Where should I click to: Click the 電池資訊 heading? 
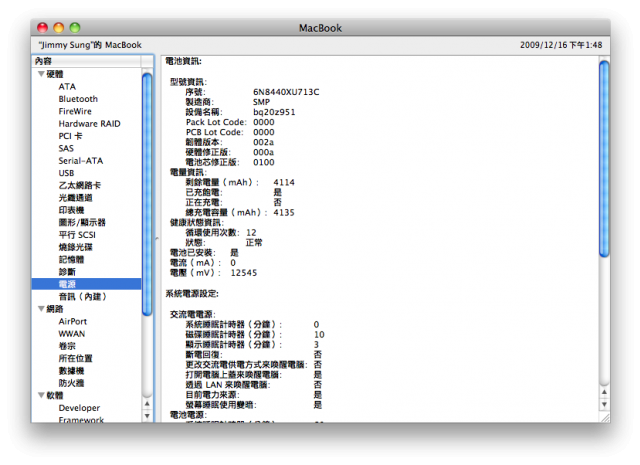point(183,61)
